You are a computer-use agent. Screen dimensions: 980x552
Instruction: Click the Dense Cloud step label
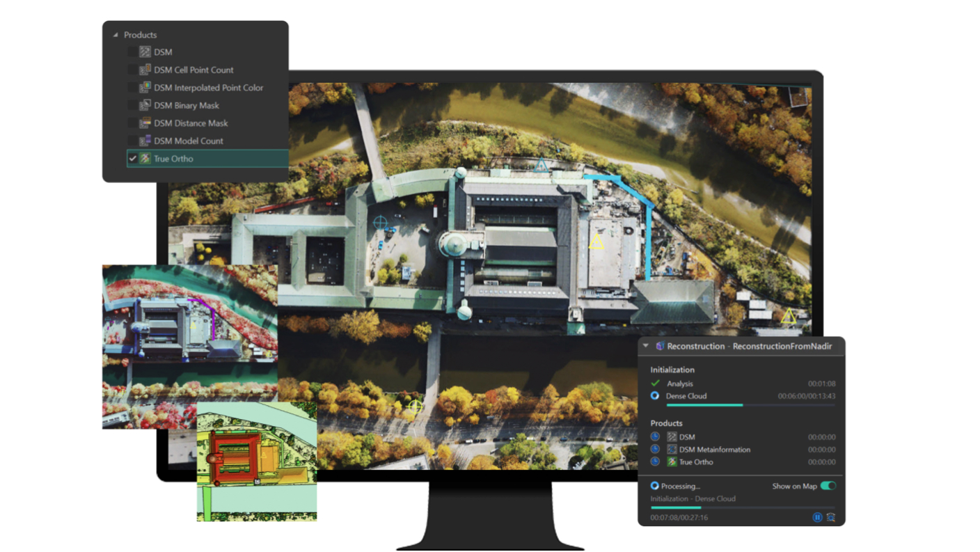686,396
